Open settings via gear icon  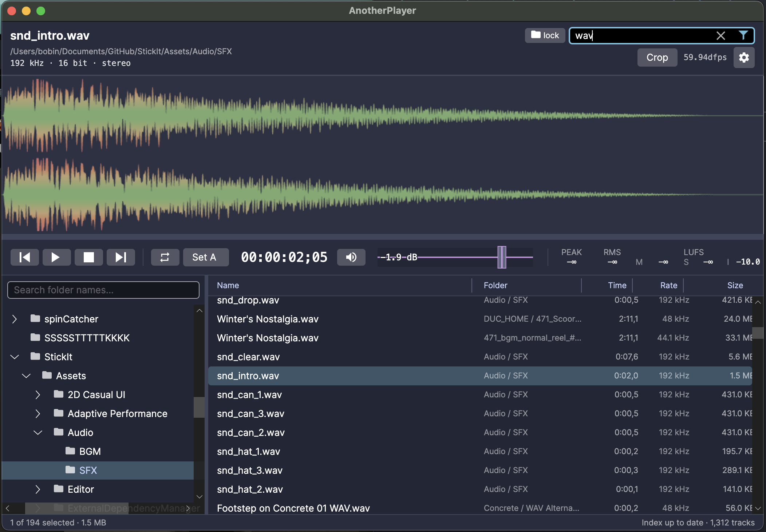744,57
